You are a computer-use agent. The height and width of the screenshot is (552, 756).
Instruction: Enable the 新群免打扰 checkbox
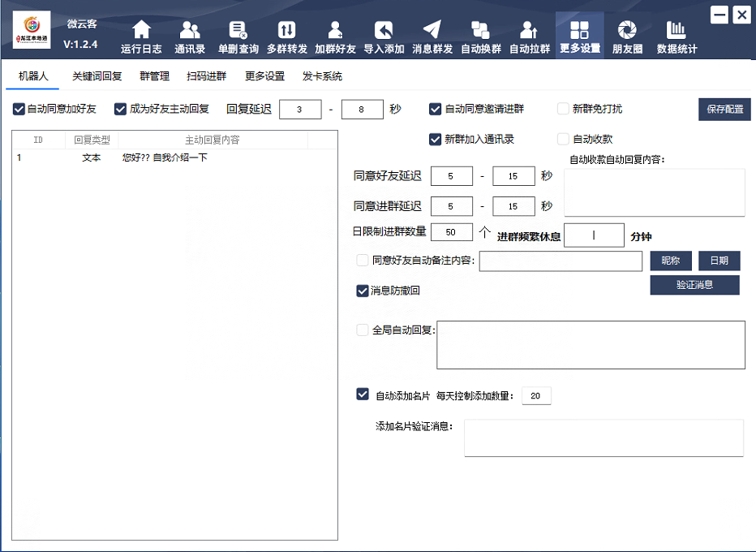click(x=564, y=109)
